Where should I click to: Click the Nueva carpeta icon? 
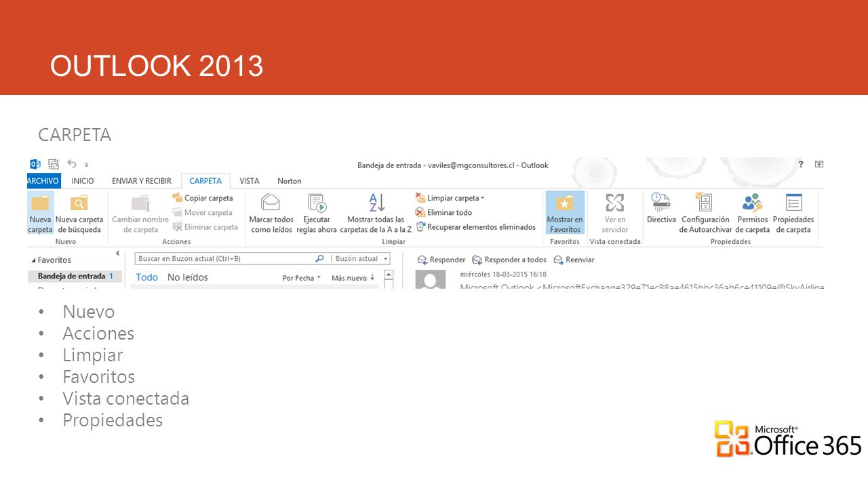40,213
